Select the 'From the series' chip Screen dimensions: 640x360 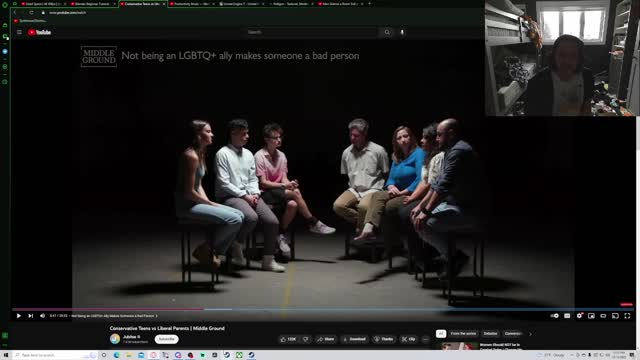click(463, 334)
